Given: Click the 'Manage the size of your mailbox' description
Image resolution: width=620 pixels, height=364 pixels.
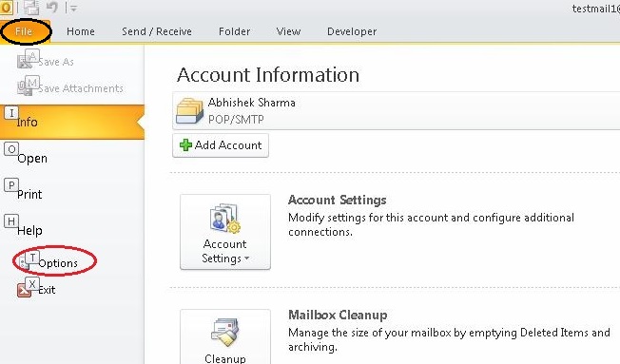Looking at the screenshot, I should click(x=449, y=339).
